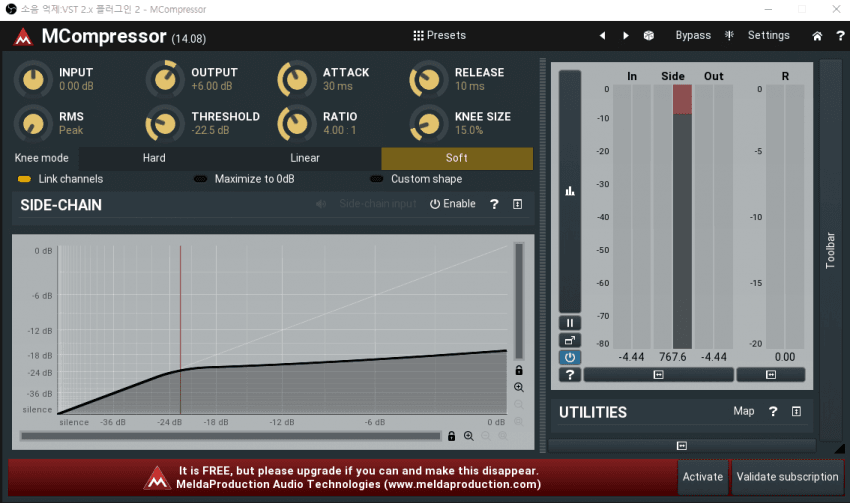Open the header help question mark
This screenshot has height=503, width=850.
[x=840, y=36]
